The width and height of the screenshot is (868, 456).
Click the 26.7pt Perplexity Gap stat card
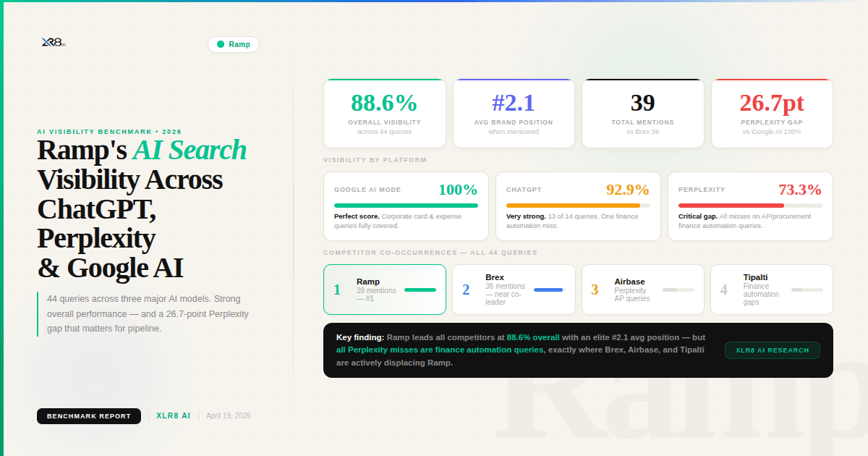[x=771, y=113]
